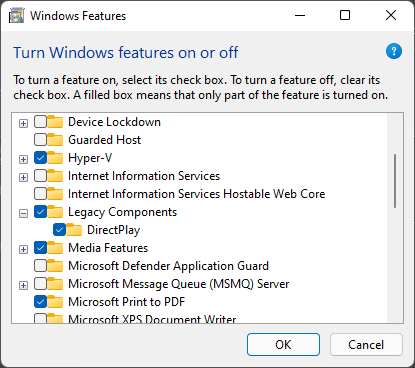Click the Legacy Components folder icon

(55, 212)
